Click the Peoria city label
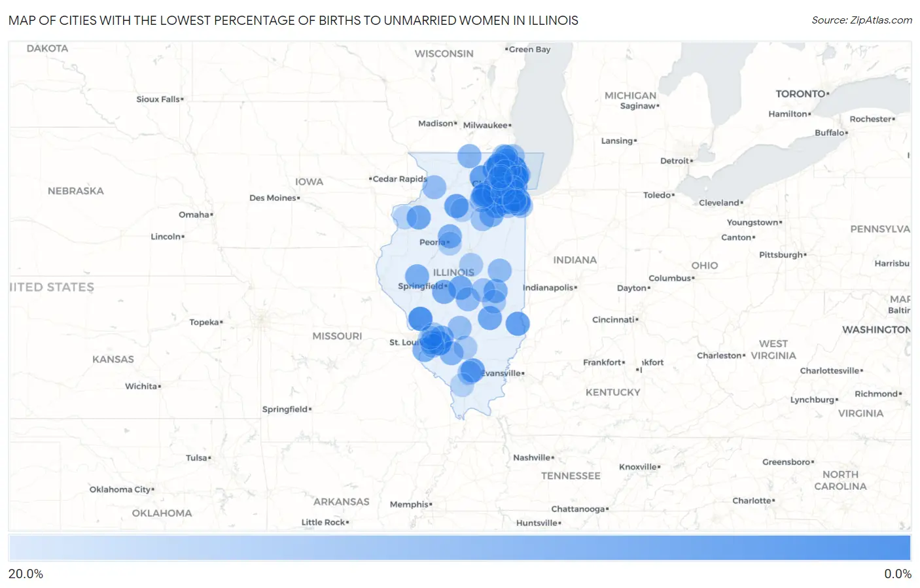920x588 pixels. pyautogui.click(x=433, y=242)
